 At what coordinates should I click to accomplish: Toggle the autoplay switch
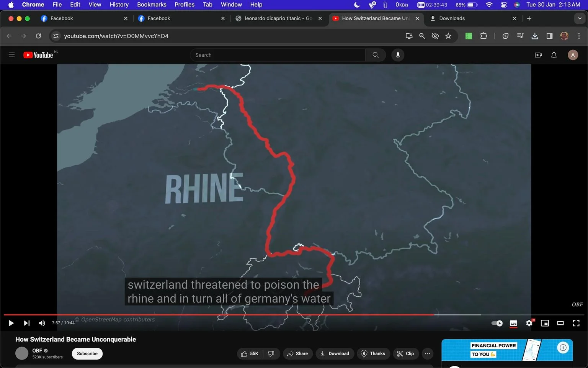497,323
